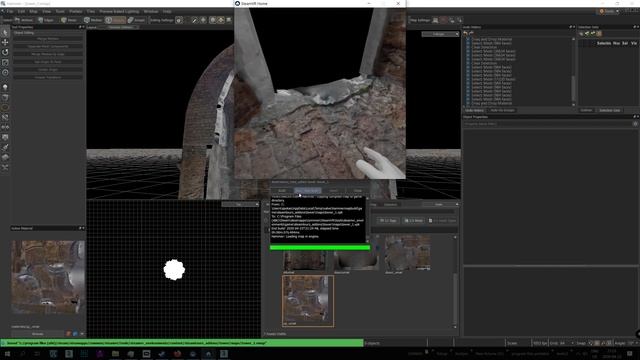
Task: Click the first icon in Selection Sets toolbar
Action: point(581,33)
